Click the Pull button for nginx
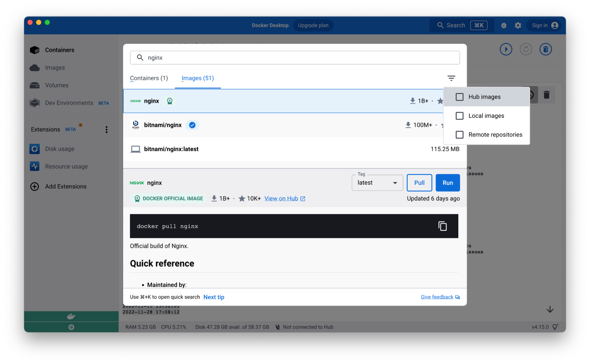This screenshot has width=590, height=364. pos(419,182)
